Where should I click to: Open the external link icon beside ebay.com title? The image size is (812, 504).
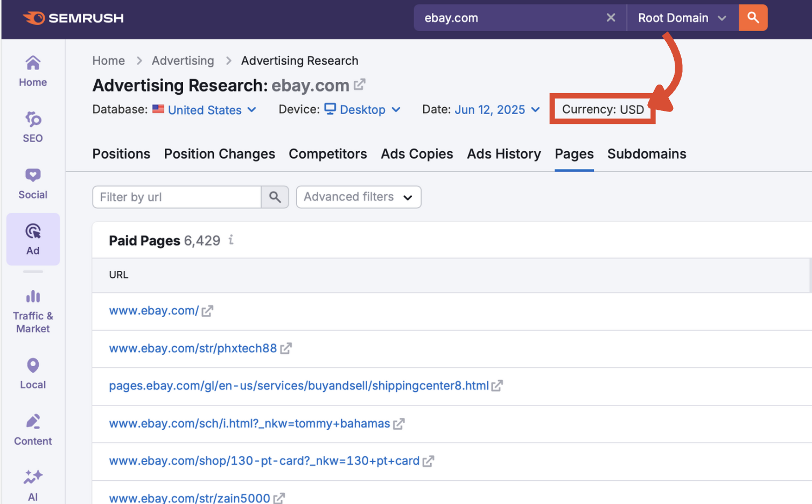coord(360,85)
